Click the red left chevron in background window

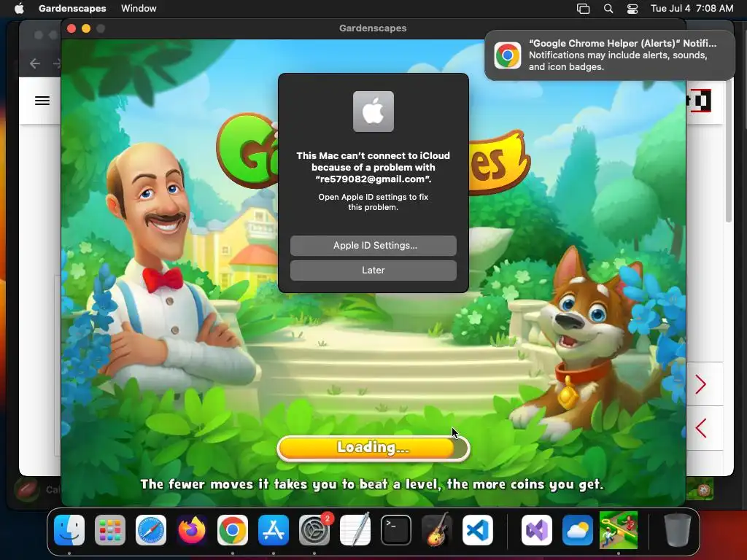(x=700, y=428)
